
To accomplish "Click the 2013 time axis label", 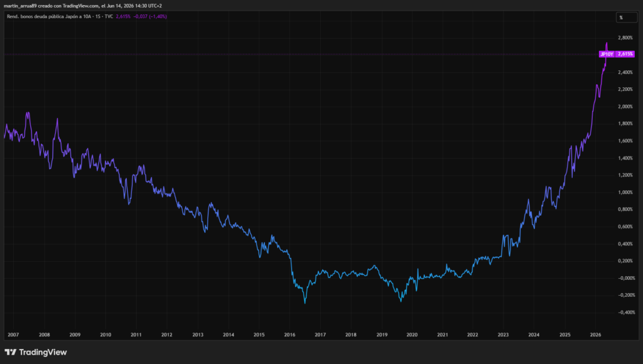I will pyautogui.click(x=198, y=335).
